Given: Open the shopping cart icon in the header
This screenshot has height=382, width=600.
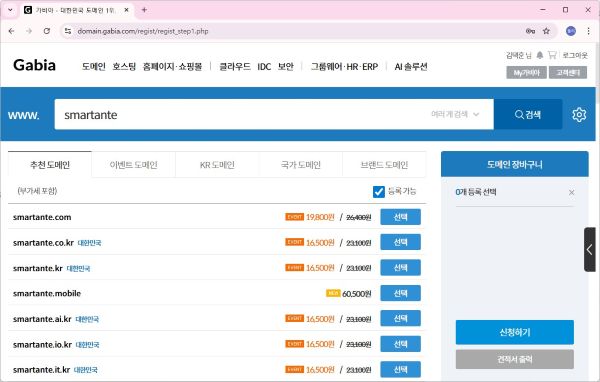Looking at the screenshot, I should point(552,55).
